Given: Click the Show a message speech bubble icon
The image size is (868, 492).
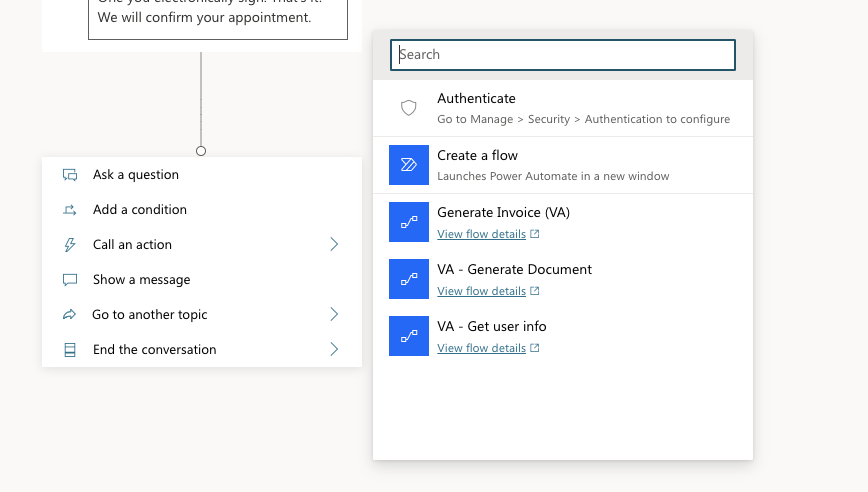Looking at the screenshot, I should coord(70,280).
